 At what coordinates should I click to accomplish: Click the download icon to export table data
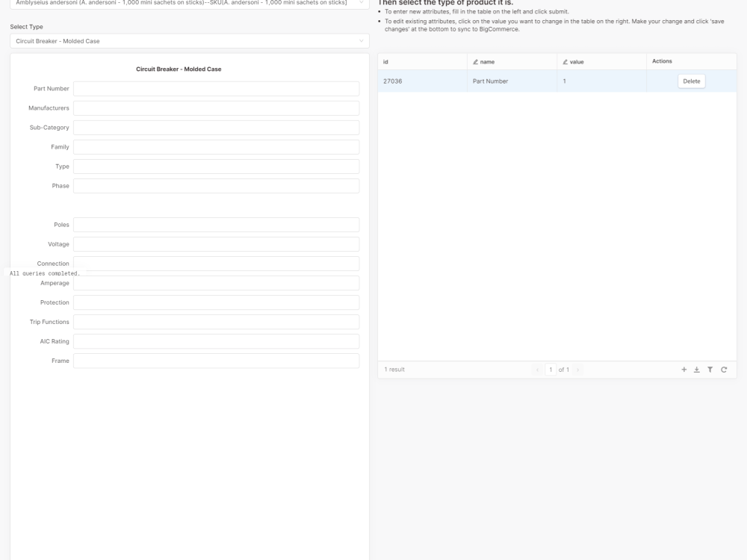[696, 369]
